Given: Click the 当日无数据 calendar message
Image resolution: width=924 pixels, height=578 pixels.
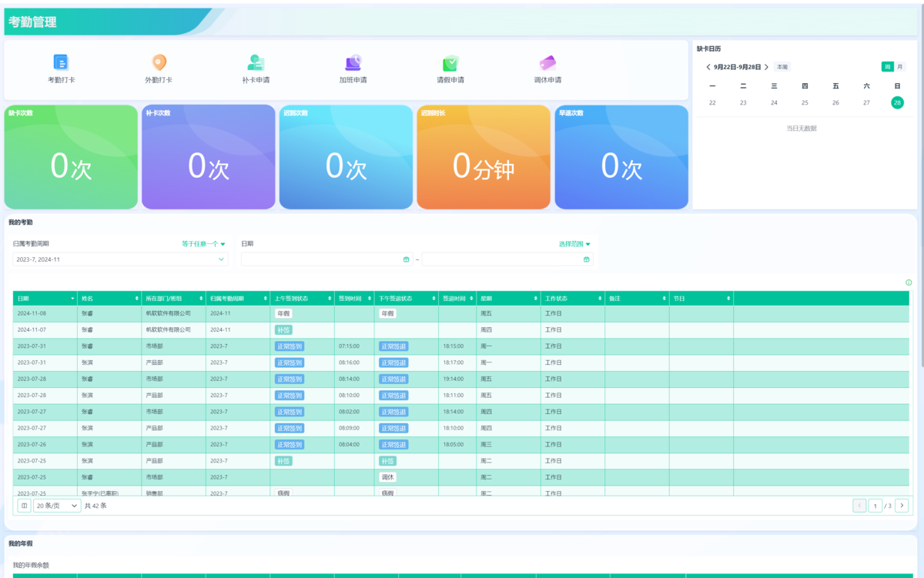Looking at the screenshot, I should pyautogui.click(x=801, y=129).
